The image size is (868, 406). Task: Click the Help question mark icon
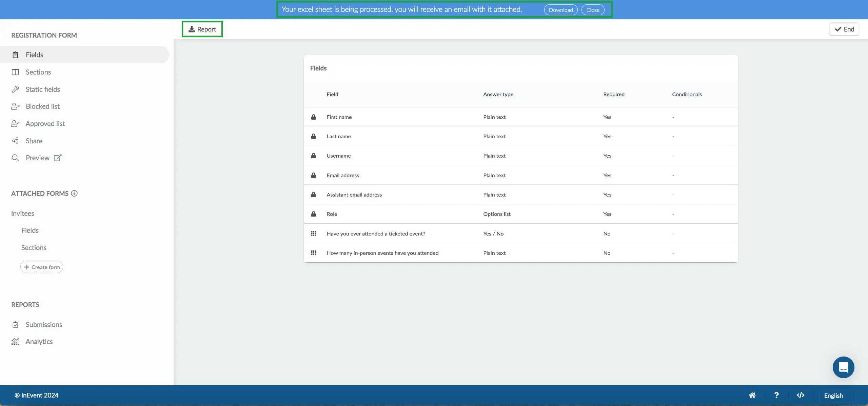(x=776, y=395)
